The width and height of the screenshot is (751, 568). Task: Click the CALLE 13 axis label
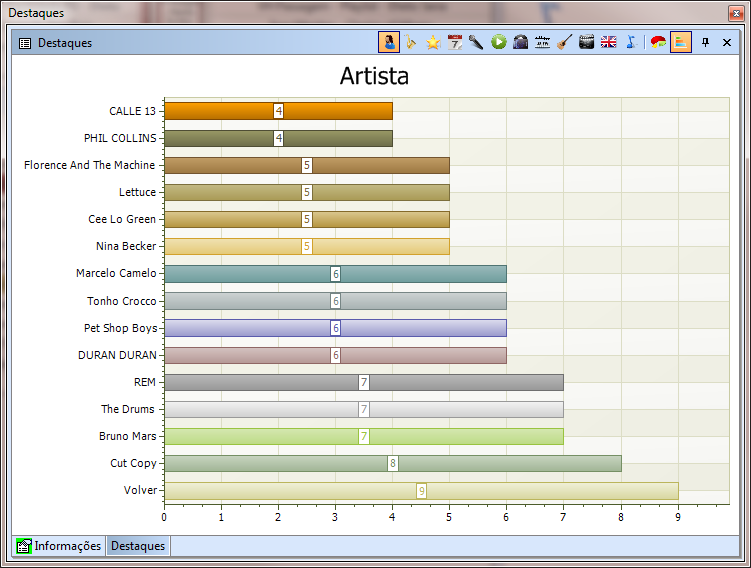[x=133, y=111]
